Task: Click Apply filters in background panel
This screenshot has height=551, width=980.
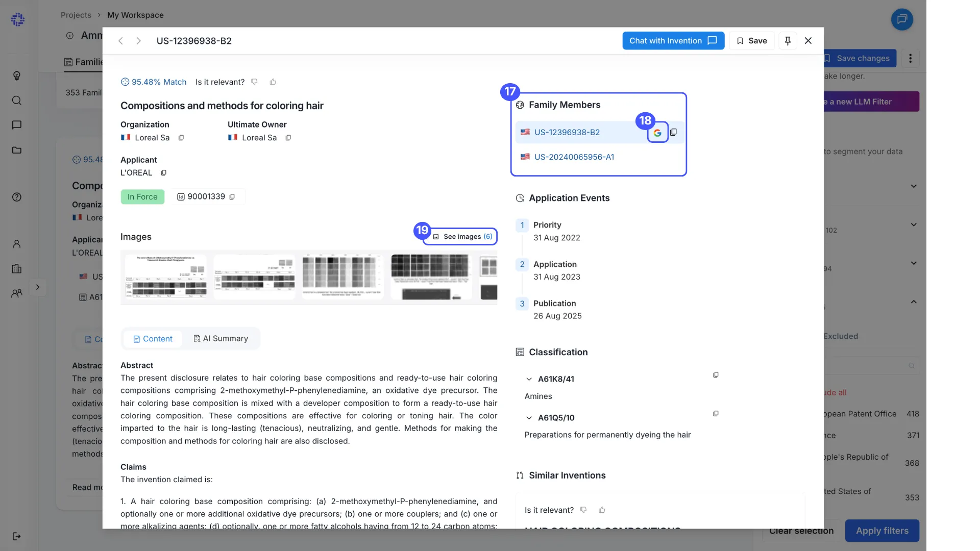Action: [x=882, y=531]
